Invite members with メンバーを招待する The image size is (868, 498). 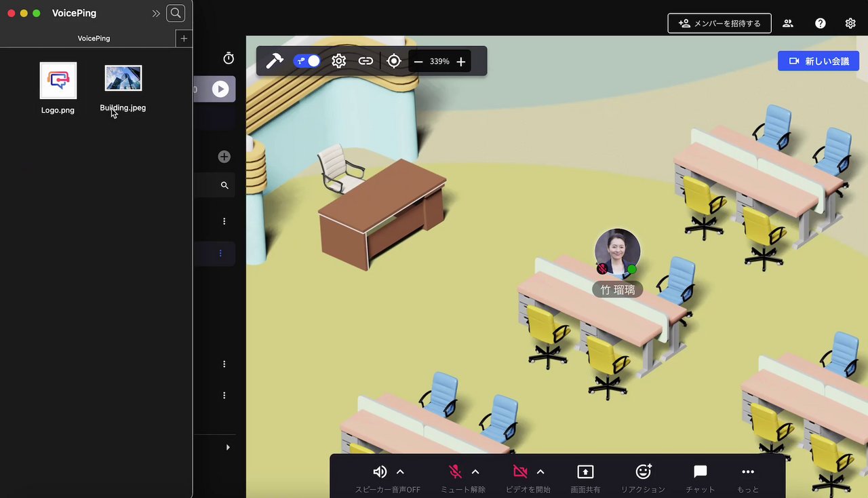tap(719, 23)
